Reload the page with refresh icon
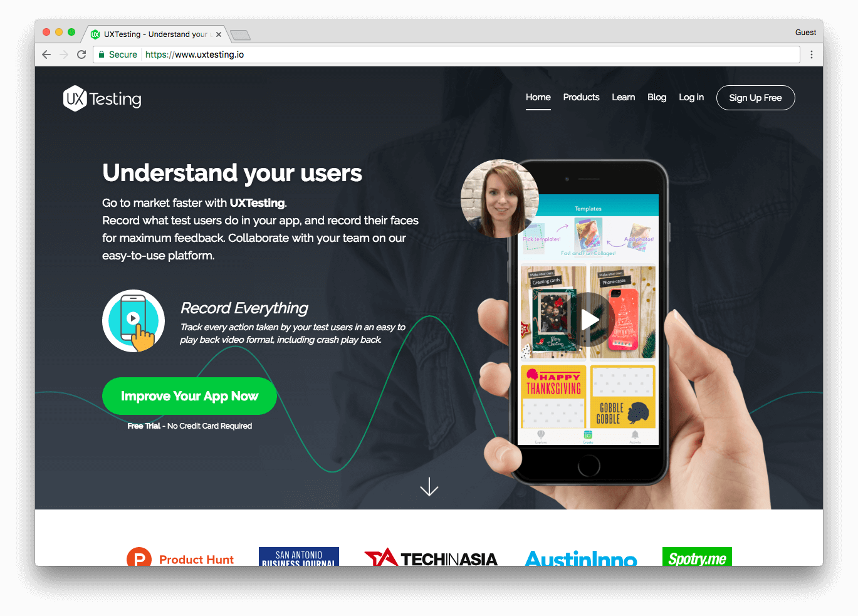Image resolution: width=858 pixels, height=616 pixels. pos(81,55)
